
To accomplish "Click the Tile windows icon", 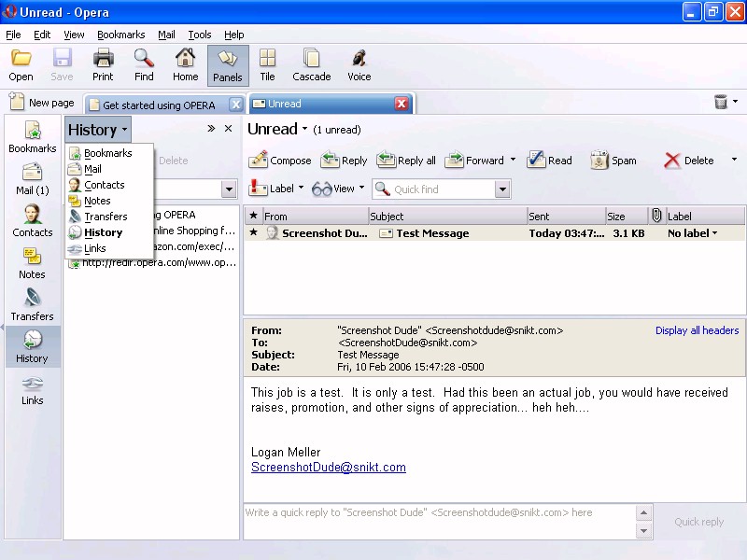I will 267,65.
